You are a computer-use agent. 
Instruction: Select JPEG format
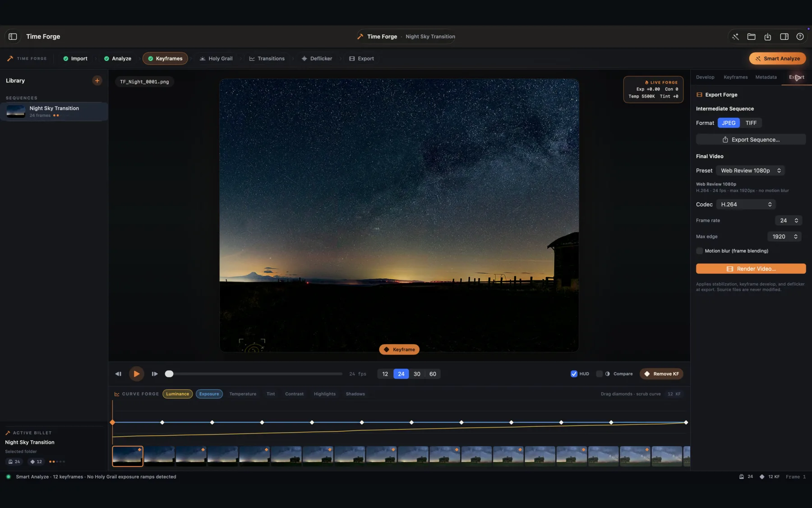tap(729, 123)
